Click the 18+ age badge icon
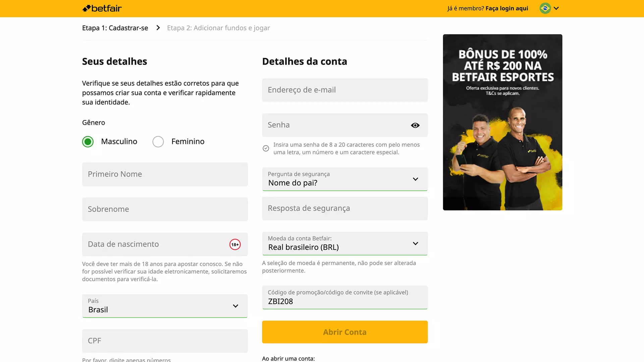 [235, 245]
